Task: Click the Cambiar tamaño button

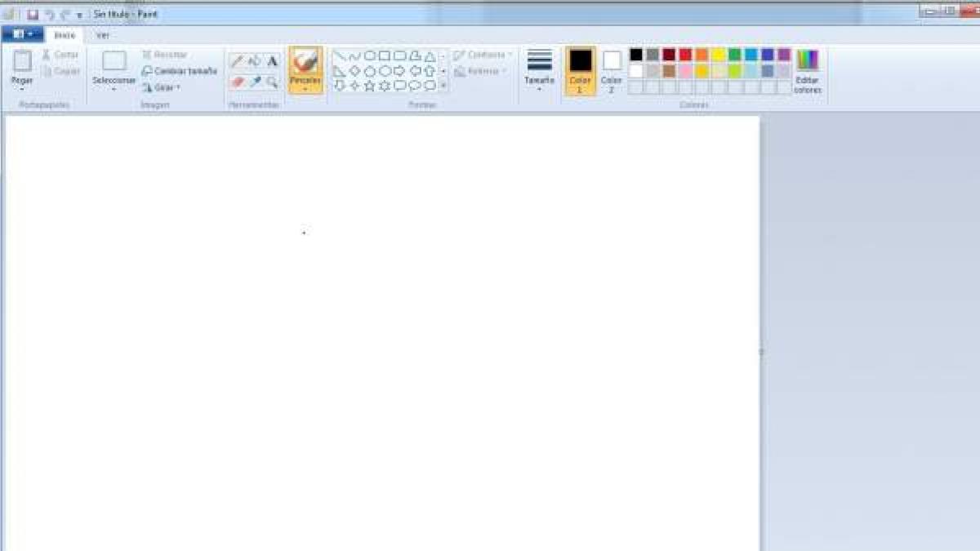Action: click(180, 71)
